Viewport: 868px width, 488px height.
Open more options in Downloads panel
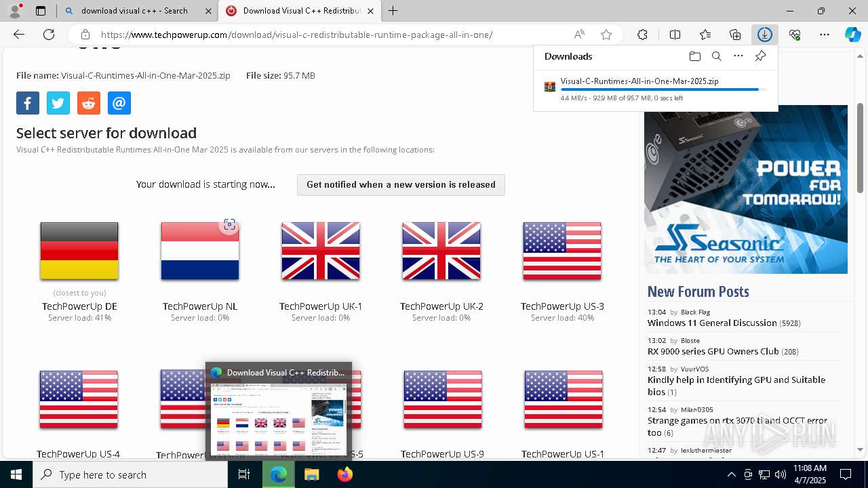(x=738, y=56)
